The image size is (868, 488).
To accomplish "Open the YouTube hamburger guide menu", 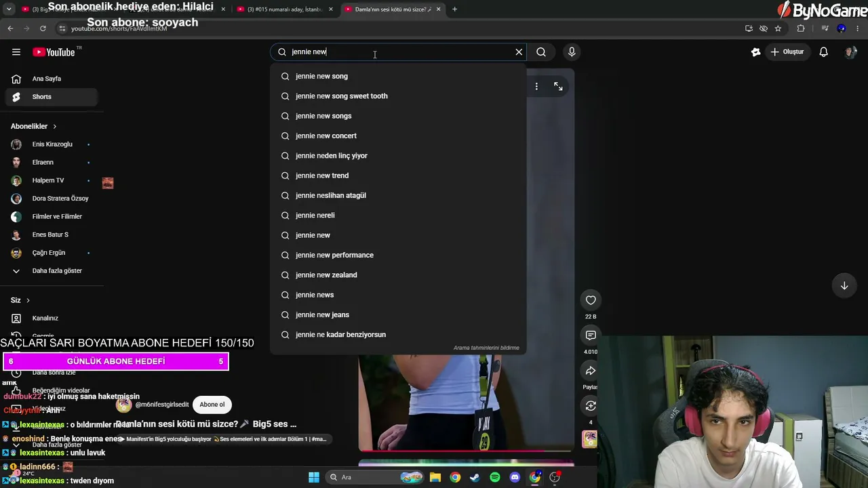I will click(x=16, y=52).
